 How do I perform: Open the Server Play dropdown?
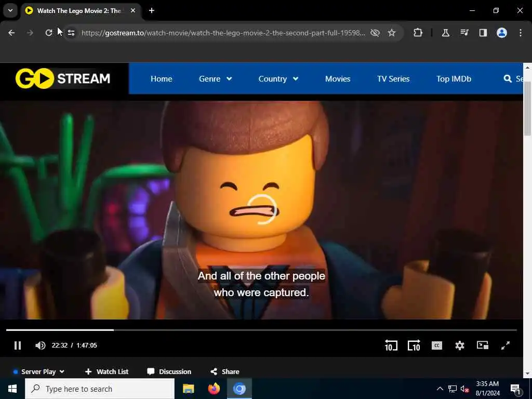pyautogui.click(x=38, y=372)
